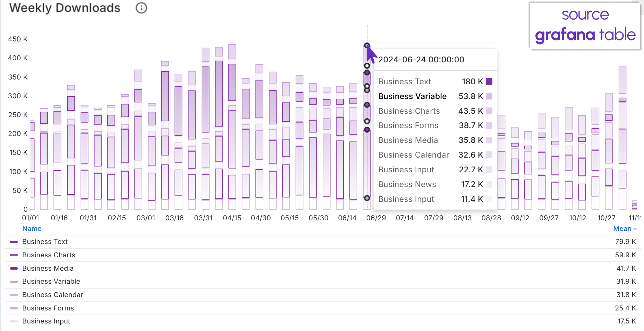Click the 10/27 x-axis date label

coord(606,218)
